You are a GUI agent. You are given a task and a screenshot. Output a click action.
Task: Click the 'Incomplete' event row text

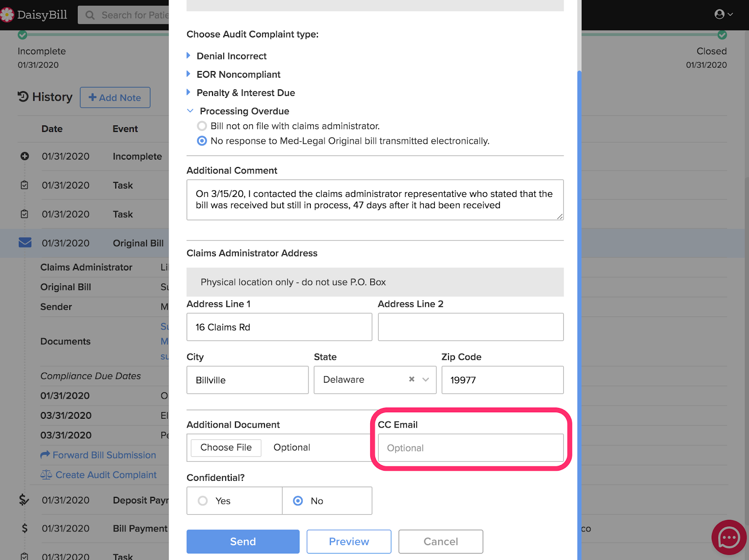tap(137, 156)
